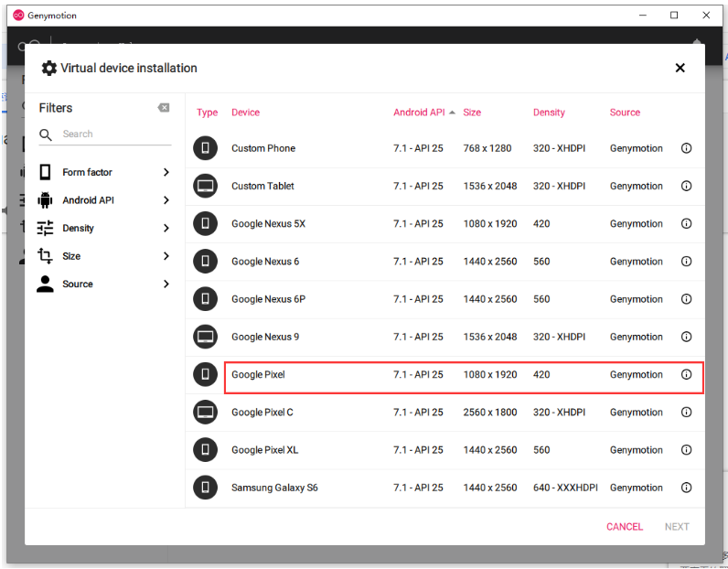The image size is (728, 569).
Task: Click tablet type icon for Custom Tablet
Action: (x=205, y=186)
